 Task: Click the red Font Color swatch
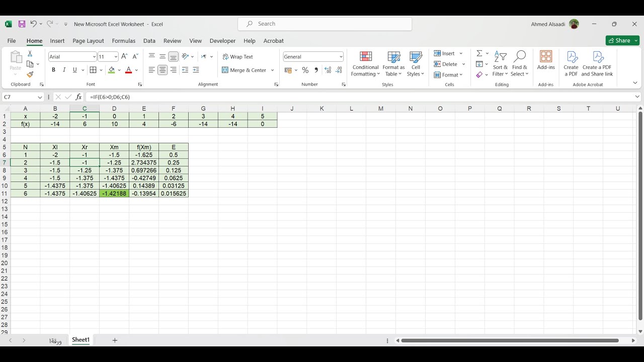pos(129,70)
